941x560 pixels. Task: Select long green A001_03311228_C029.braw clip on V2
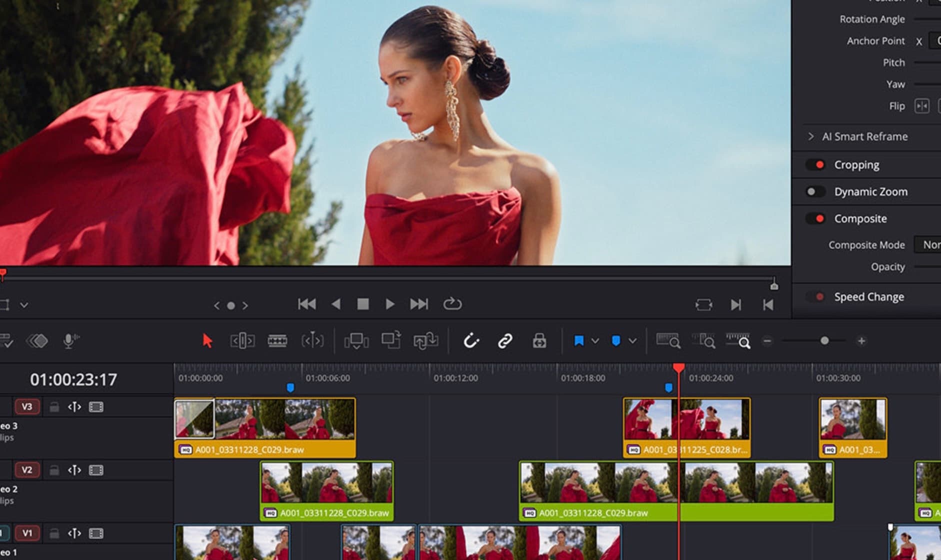[x=676, y=491]
